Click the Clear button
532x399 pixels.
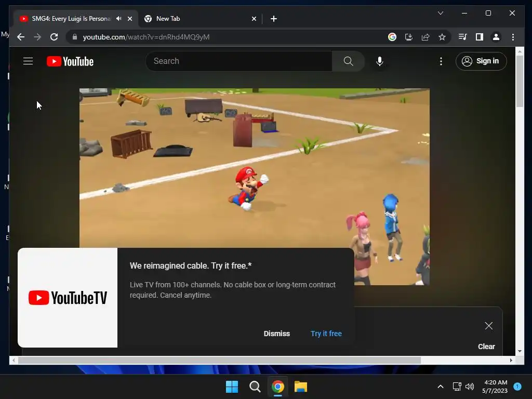[486, 347]
